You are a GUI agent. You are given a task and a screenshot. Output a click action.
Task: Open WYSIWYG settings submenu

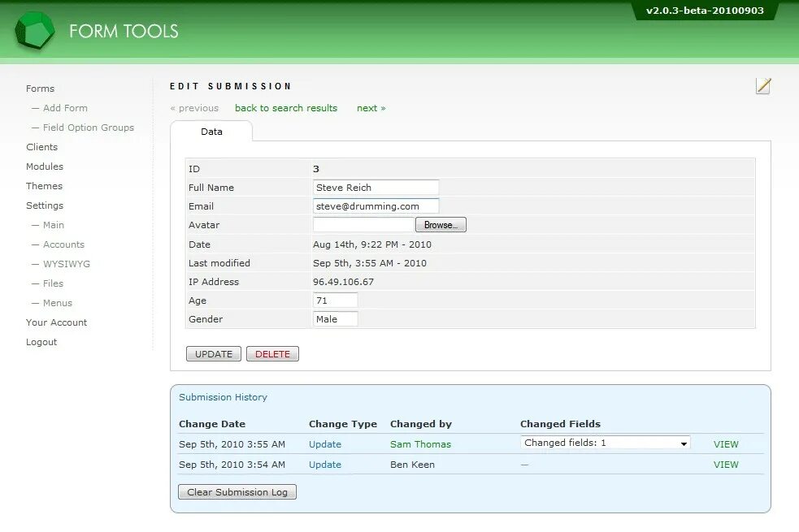(x=66, y=264)
